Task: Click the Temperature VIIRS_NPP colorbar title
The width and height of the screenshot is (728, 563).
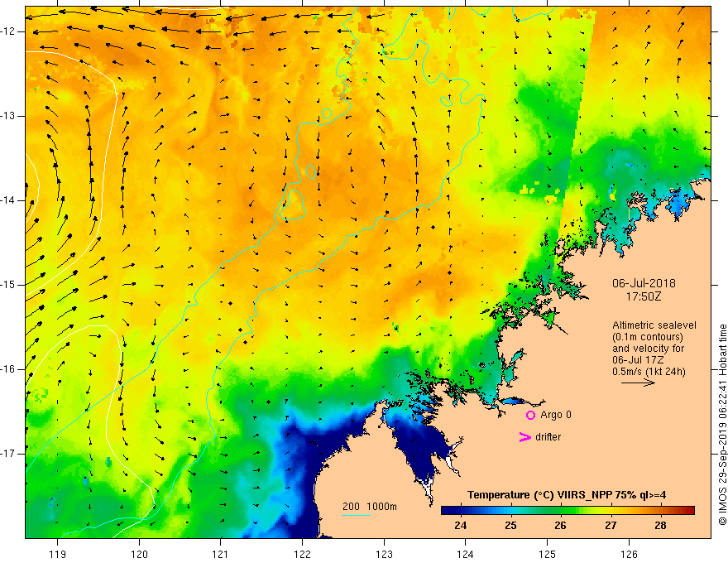Action: pos(567,495)
